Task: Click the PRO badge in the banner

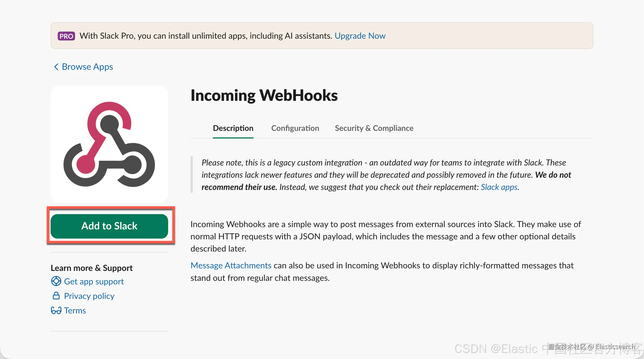Action: (x=66, y=36)
